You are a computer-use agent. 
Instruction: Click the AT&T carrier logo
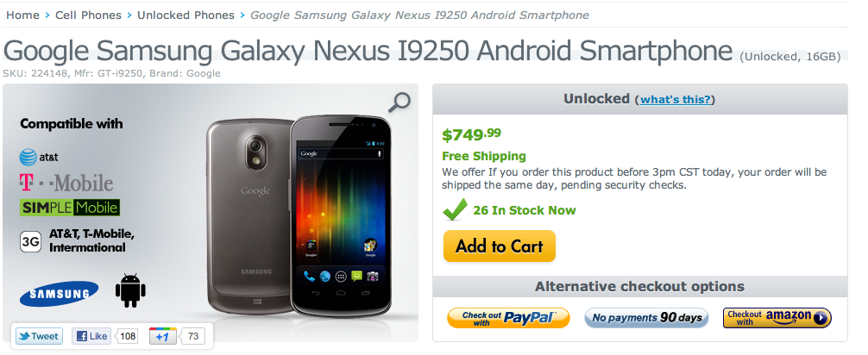(x=39, y=157)
